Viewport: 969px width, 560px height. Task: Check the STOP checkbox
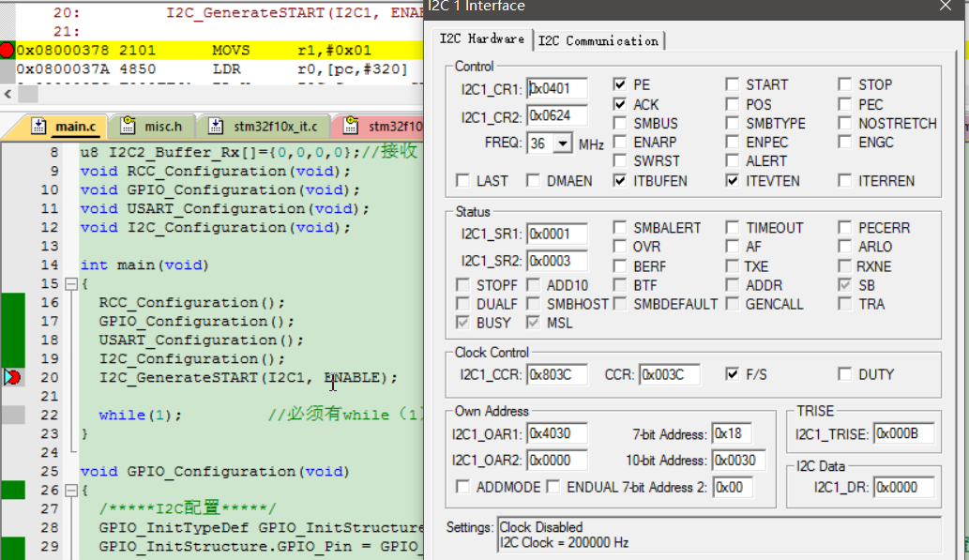[845, 84]
